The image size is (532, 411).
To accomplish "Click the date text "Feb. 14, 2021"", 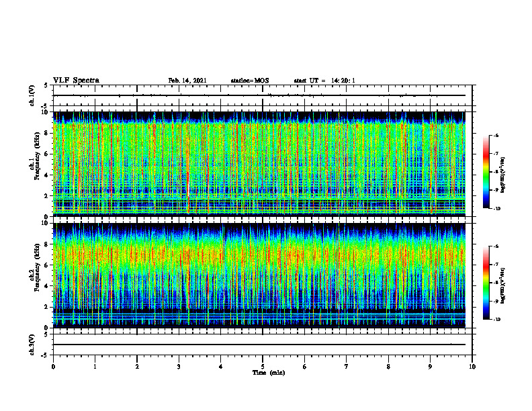I will [x=187, y=81].
